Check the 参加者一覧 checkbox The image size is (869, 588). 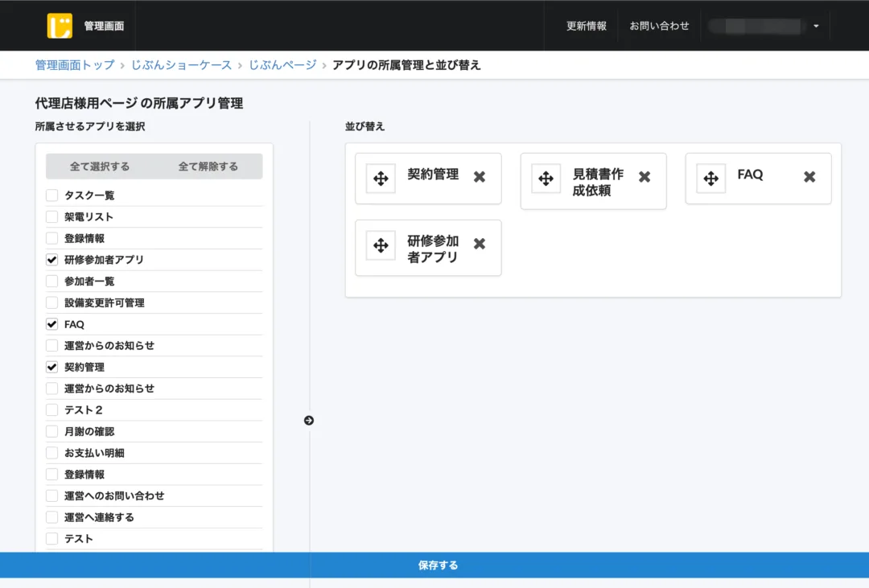(52, 281)
